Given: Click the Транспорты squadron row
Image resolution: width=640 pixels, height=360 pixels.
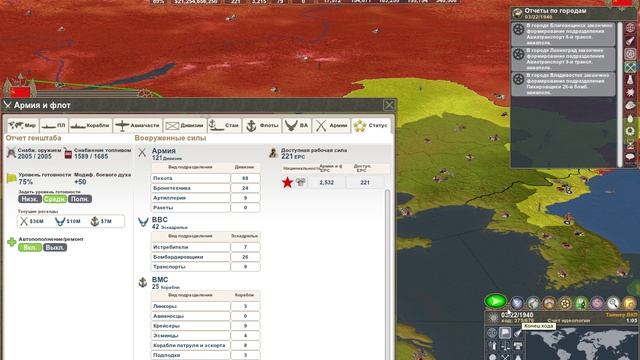Looking at the screenshot, I should (x=206, y=267).
